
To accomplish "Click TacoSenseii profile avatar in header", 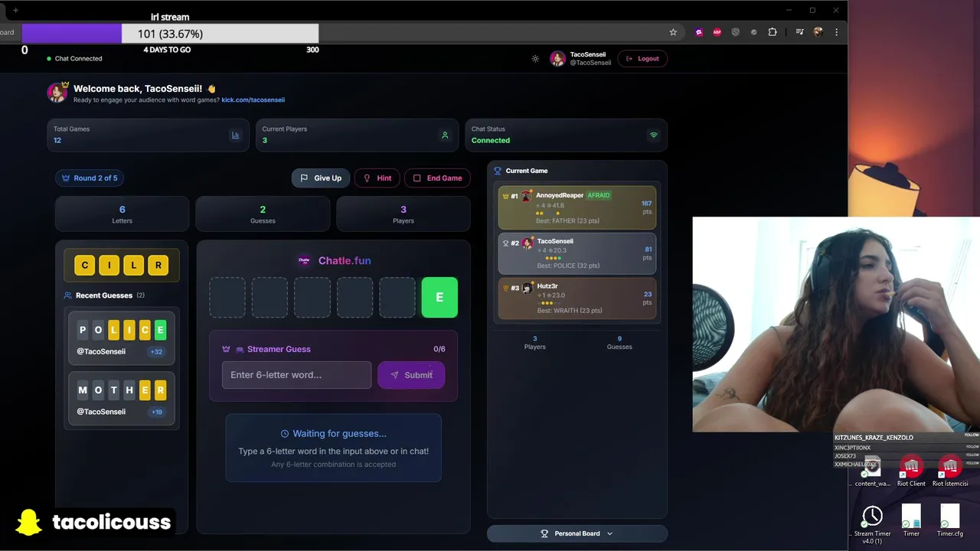I will pyautogui.click(x=557, y=59).
